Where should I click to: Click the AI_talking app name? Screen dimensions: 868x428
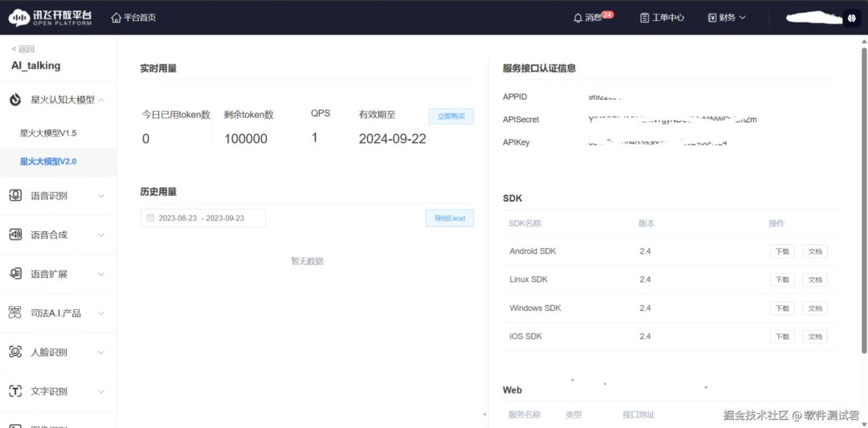[x=36, y=66]
